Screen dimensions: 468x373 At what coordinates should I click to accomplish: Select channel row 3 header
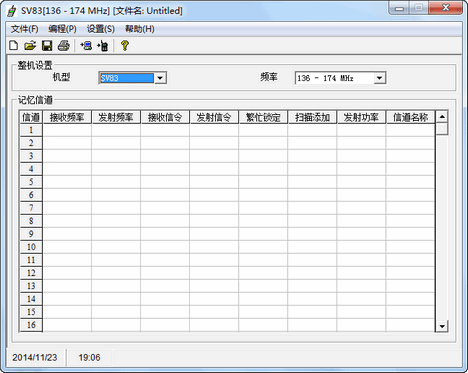click(x=31, y=156)
